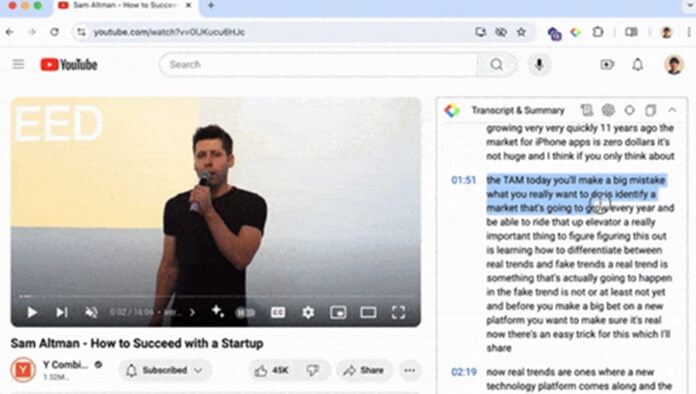Enter fullscreen in video player
Screen dimensions: 696x394
[399, 312]
